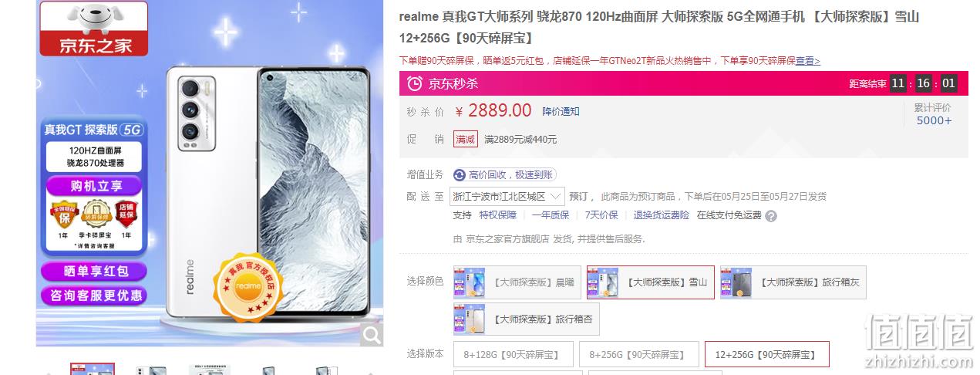Click the 京东之家 logo badge
This screenshot has height=375, width=980.
tap(93, 29)
